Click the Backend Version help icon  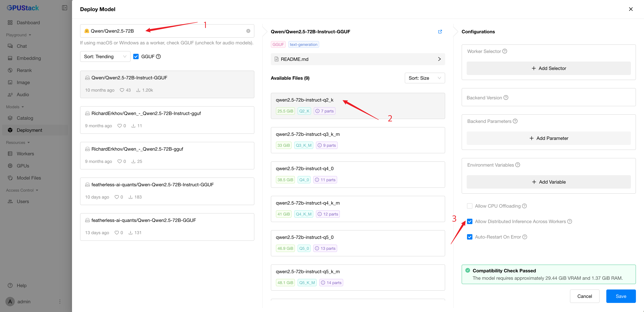click(506, 98)
